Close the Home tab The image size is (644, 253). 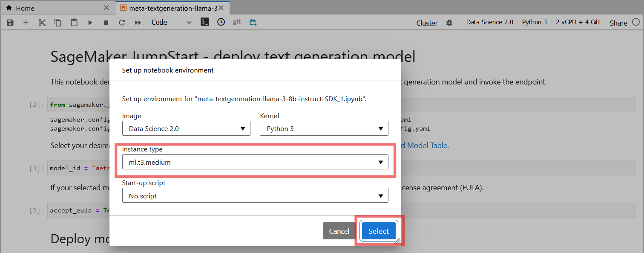coord(106,8)
